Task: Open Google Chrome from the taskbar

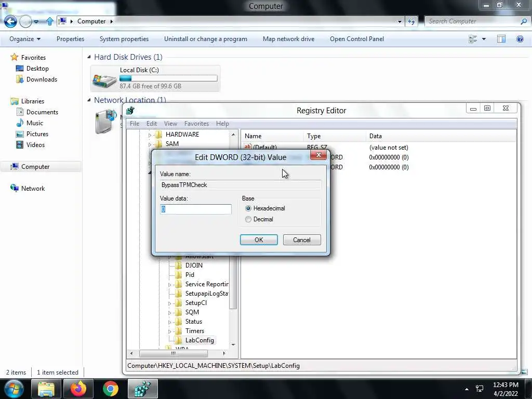Action: click(110, 389)
